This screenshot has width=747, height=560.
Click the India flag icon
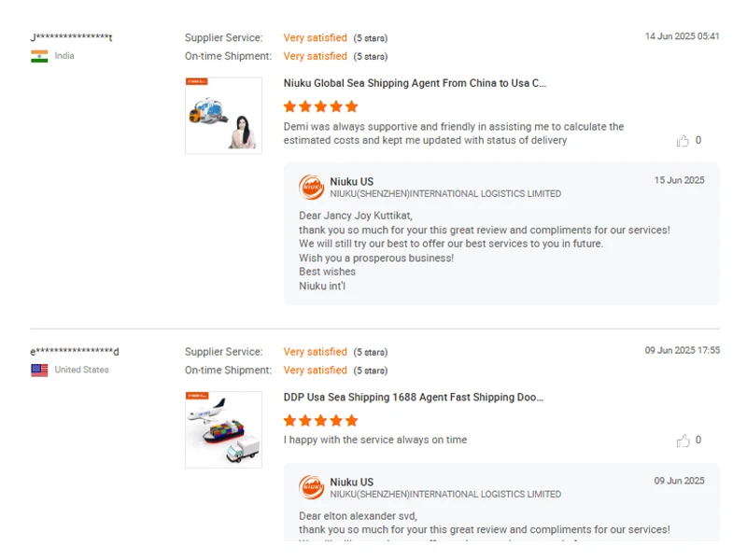[39, 56]
